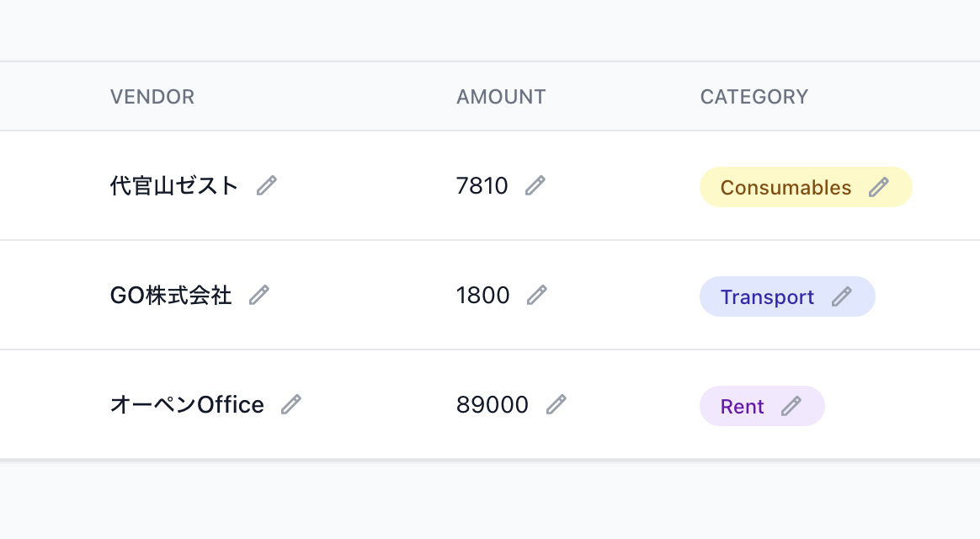Viewport: 980px width, 539px height.
Task: Click the pencil inside the Rent badge
Action: click(x=791, y=406)
